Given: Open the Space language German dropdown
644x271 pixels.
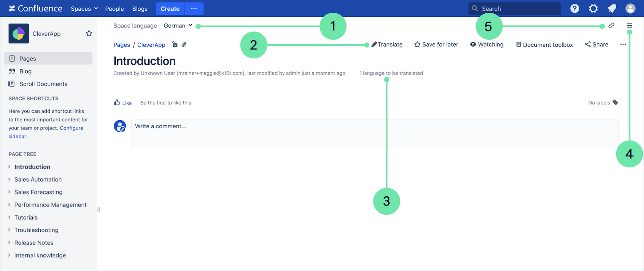Looking at the screenshot, I should 178,26.
